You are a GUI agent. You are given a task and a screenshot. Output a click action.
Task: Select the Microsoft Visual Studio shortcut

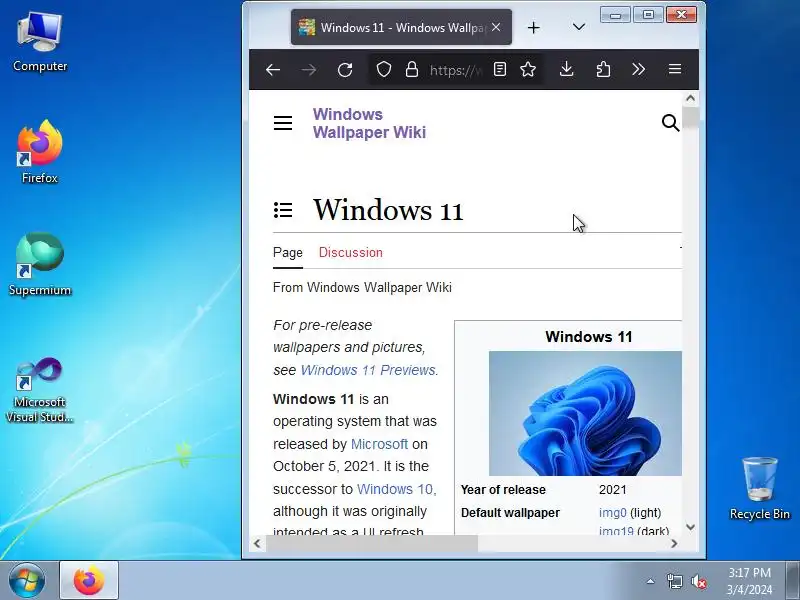[40, 390]
